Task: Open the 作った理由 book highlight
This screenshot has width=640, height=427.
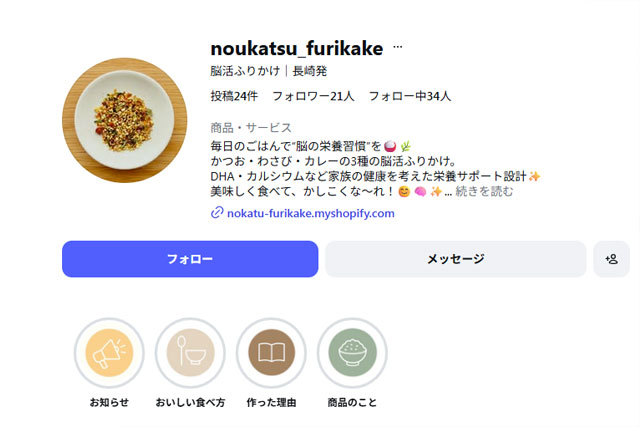Action: click(x=271, y=352)
